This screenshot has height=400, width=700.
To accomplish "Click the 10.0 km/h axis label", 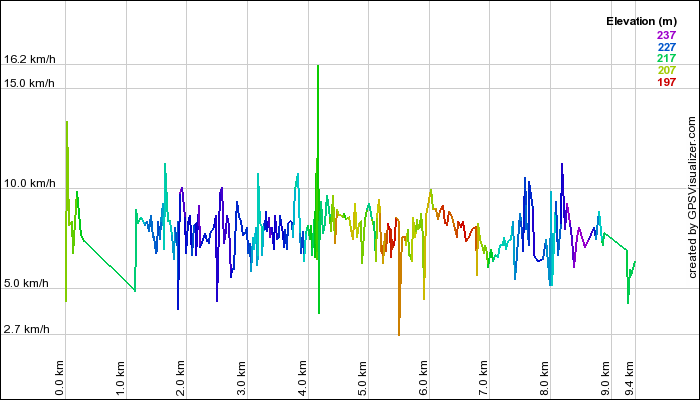I will click(30, 183).
